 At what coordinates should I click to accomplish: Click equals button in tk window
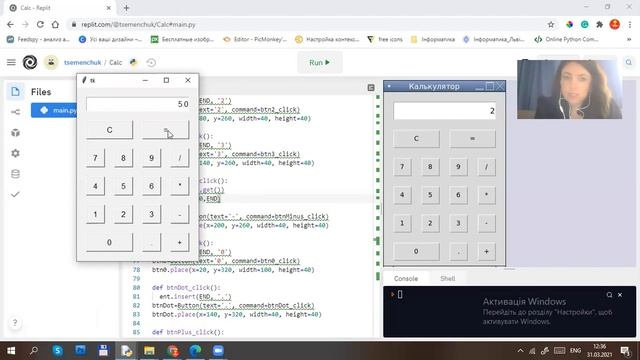[x=165, y=130]
